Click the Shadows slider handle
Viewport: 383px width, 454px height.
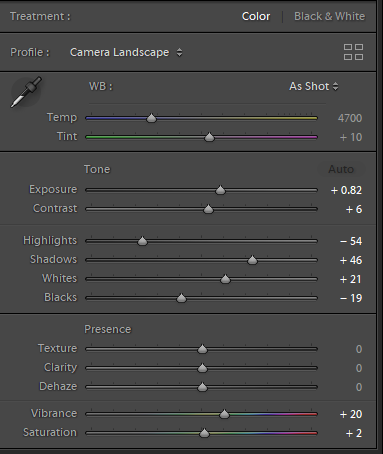pos(252,260)
